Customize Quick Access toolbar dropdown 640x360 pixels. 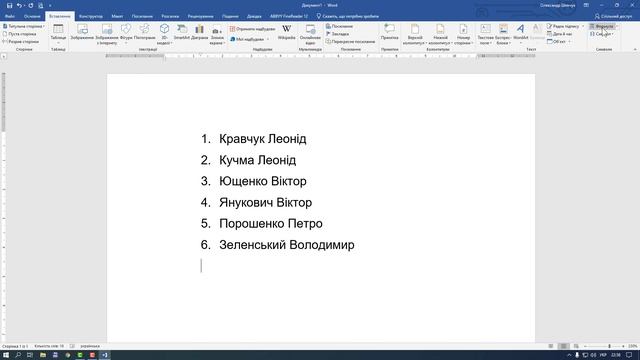[50, 5]
